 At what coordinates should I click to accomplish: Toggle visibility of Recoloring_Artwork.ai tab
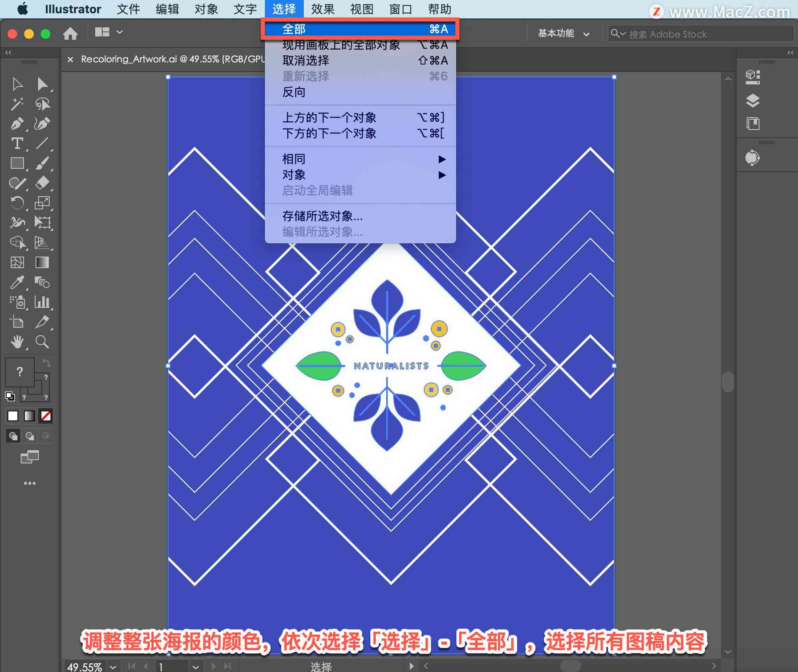pyautogui.click(x=69, y=61)
